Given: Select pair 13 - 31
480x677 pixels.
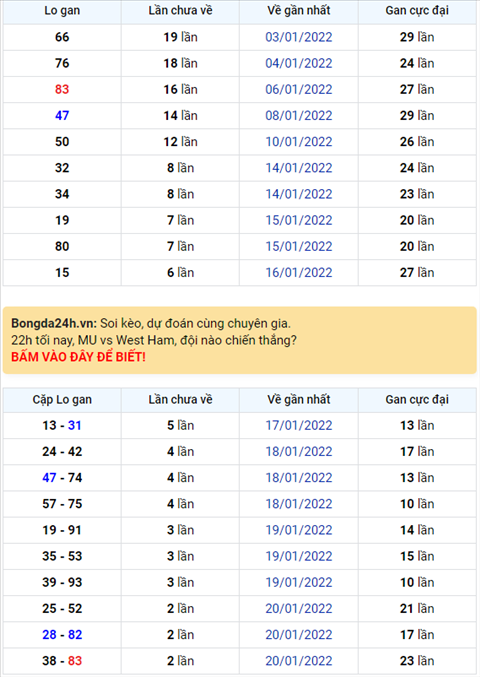Looking at the screenshot, I should coord(62,426).
